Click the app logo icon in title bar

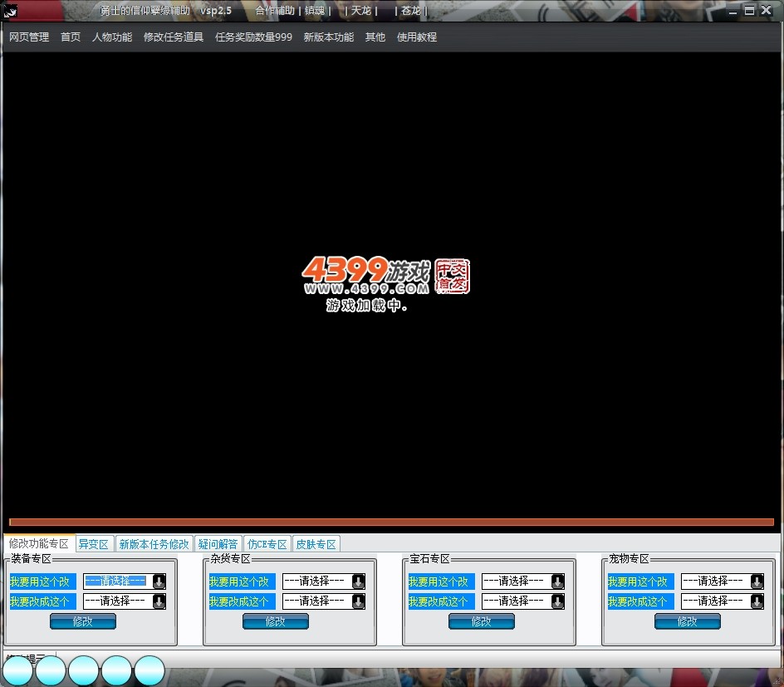click(11, 11)
